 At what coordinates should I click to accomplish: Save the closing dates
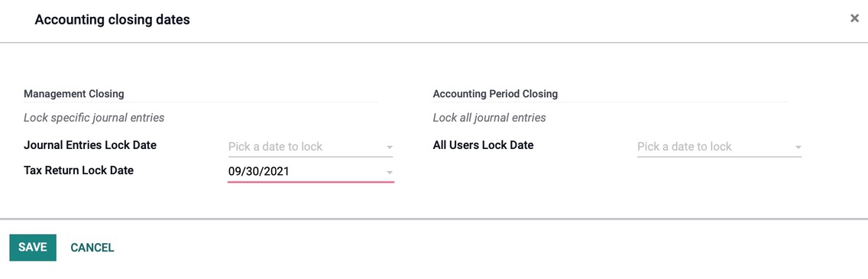click(33, 248)
